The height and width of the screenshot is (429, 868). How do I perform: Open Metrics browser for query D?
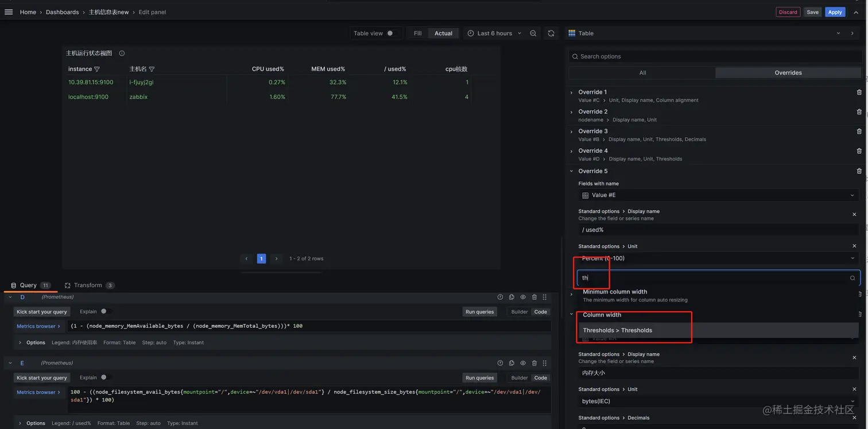[x=38, y=326]
